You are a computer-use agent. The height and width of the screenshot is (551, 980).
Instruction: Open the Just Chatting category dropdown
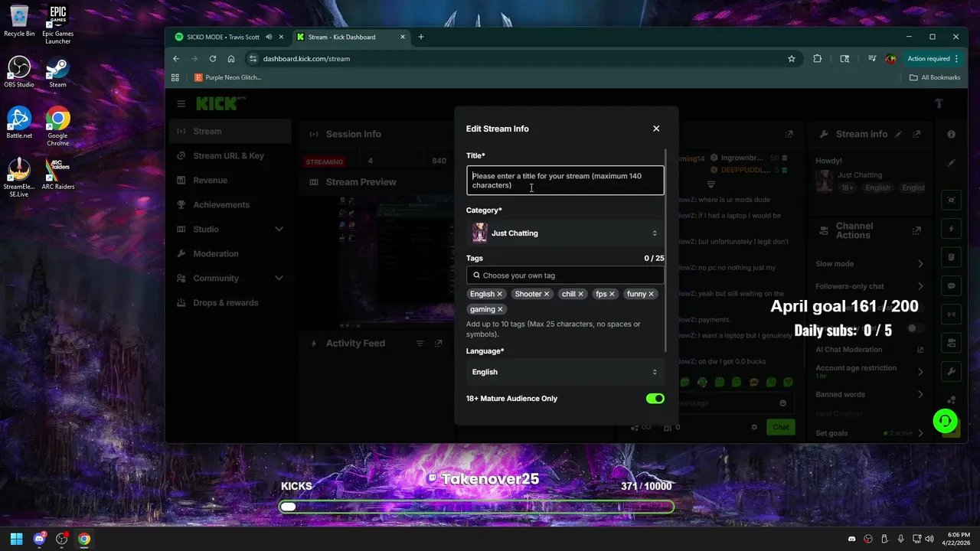click(565, 233)
